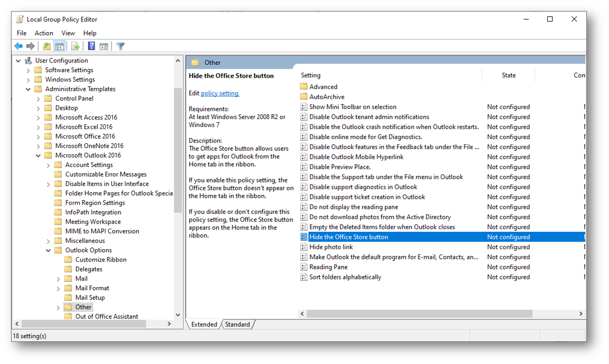Click the tree pane scroll up arrow
Viewport: 609px width, 364px height.
pyautogui.click(x=178, y=61)
